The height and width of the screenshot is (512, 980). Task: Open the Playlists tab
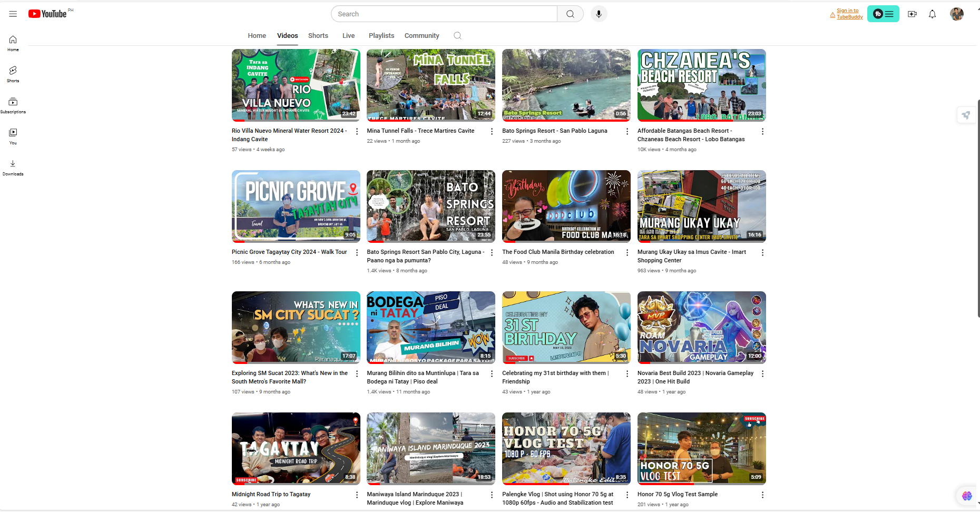click(x=381, y=36)
